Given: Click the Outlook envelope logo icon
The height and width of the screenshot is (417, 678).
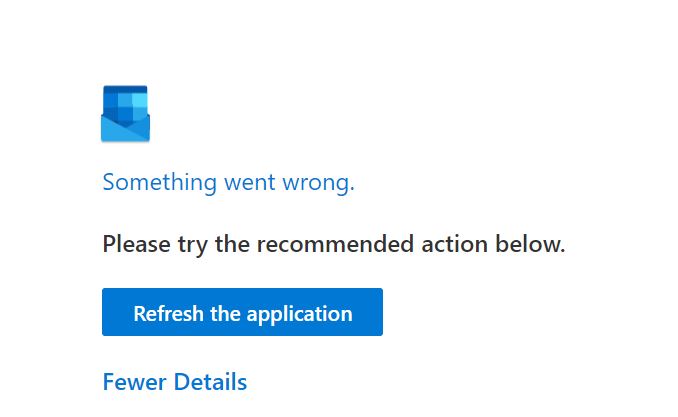Looking at the screenshot, I should coord(125,114).
